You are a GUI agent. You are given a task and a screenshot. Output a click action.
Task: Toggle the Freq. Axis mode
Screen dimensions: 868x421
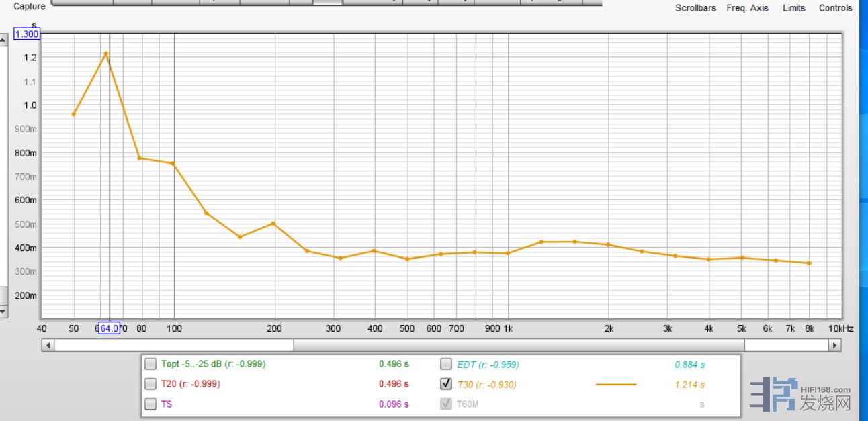tap(747, 8)
